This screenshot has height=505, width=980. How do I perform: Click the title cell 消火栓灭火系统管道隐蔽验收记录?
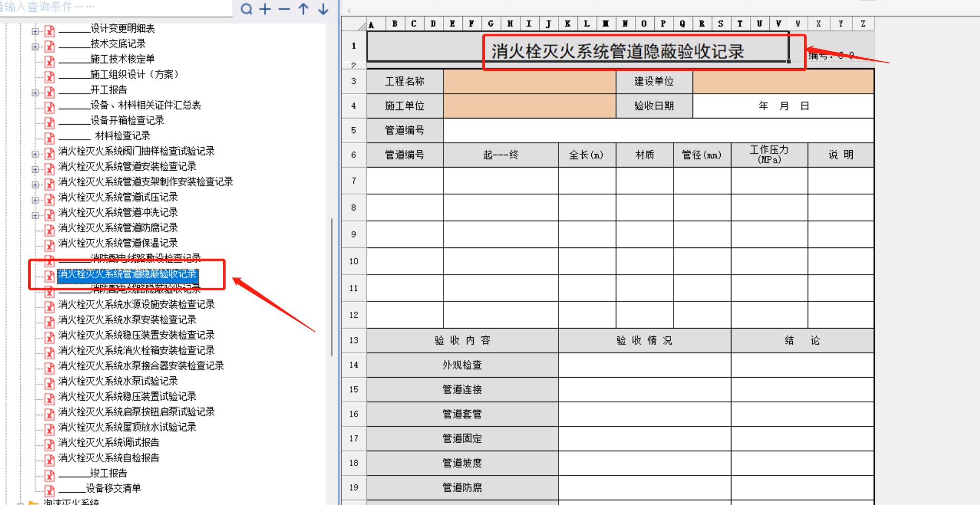(x=578, y=47)
